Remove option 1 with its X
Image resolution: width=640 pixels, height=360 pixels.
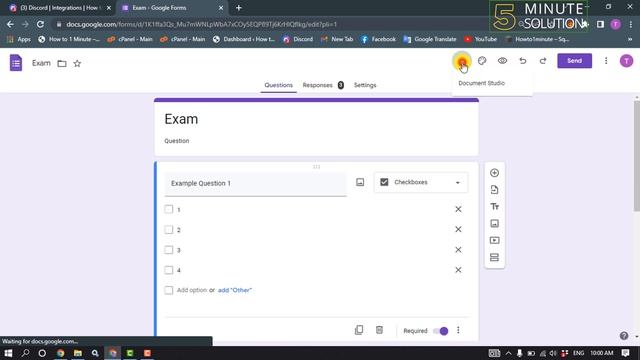coord(458,209)
